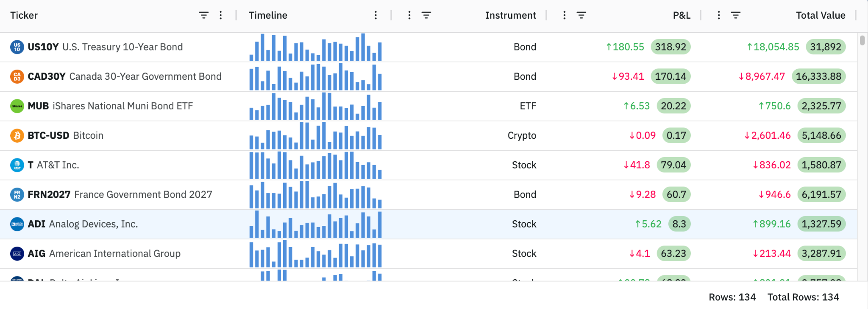The height and width of the screenshot is (309, 868).
Task: Sort by the P&L column header
Action: pyautogui.click(x=682, y=15)
